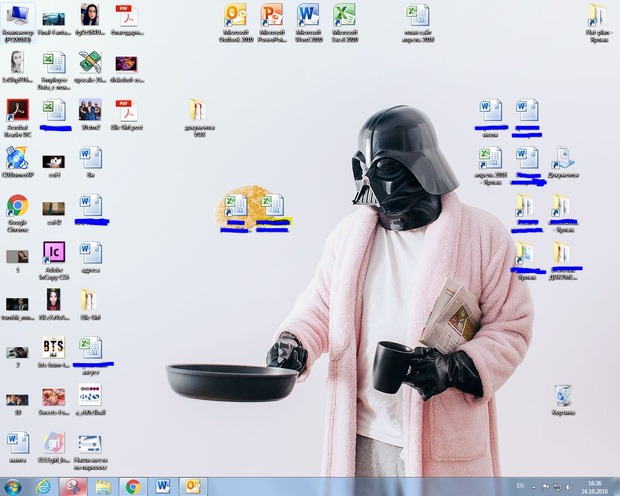
Task: Select the Documents library shortcut icon
Action: [563, 162]
